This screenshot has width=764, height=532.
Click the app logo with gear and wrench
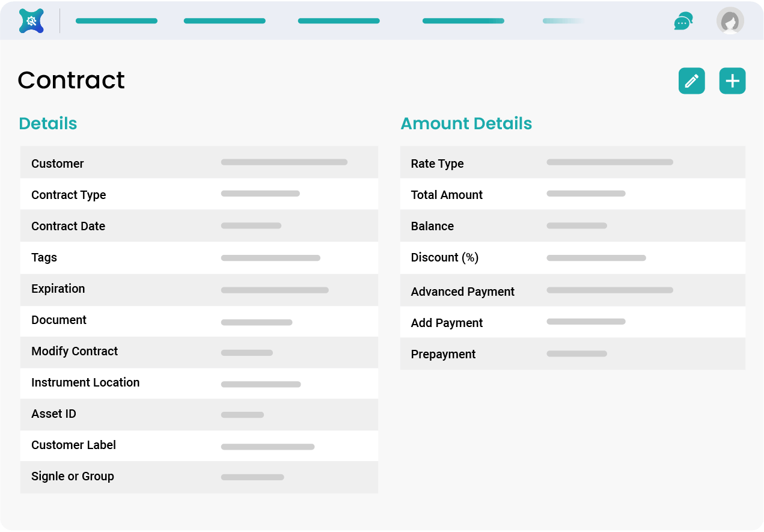click(x=31, y=20)
